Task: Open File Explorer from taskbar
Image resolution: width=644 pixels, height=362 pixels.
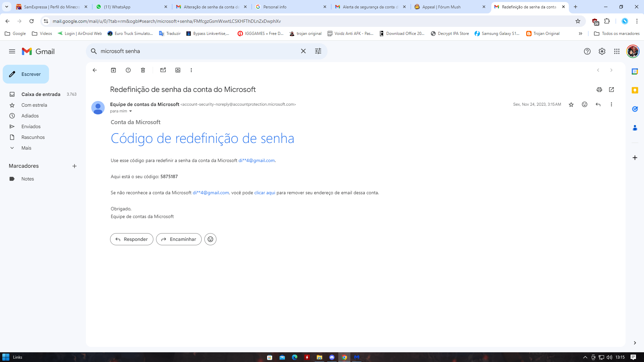Action: (319, 357)
